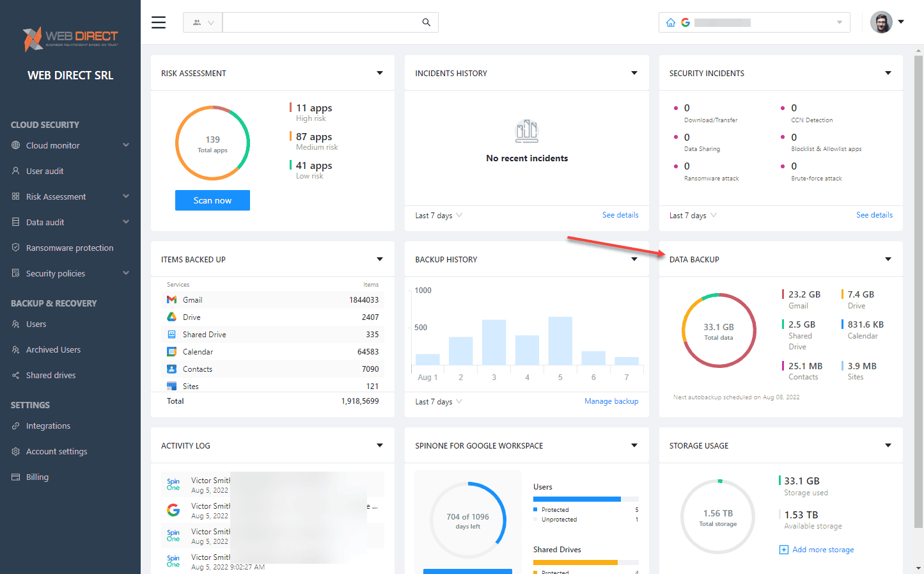Click the User audit person icon
Screen dimensions: 924x574
coord(16,171)
